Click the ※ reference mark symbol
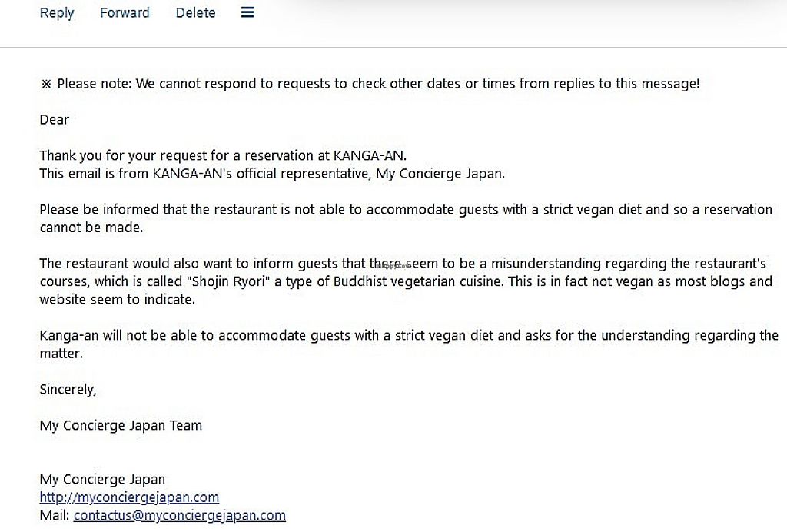 tap(46, 84)
